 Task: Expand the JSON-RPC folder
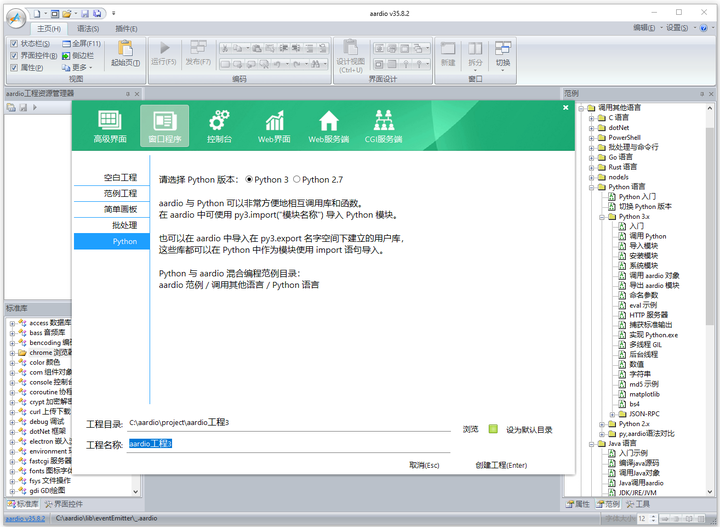pos(612,414)
